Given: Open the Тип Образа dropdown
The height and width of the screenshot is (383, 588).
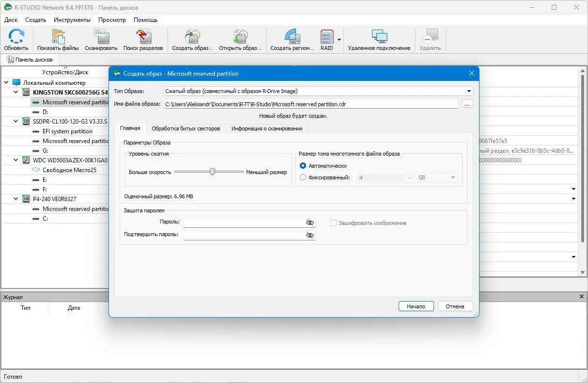Looking at the screenshot, I should [469, 91].
